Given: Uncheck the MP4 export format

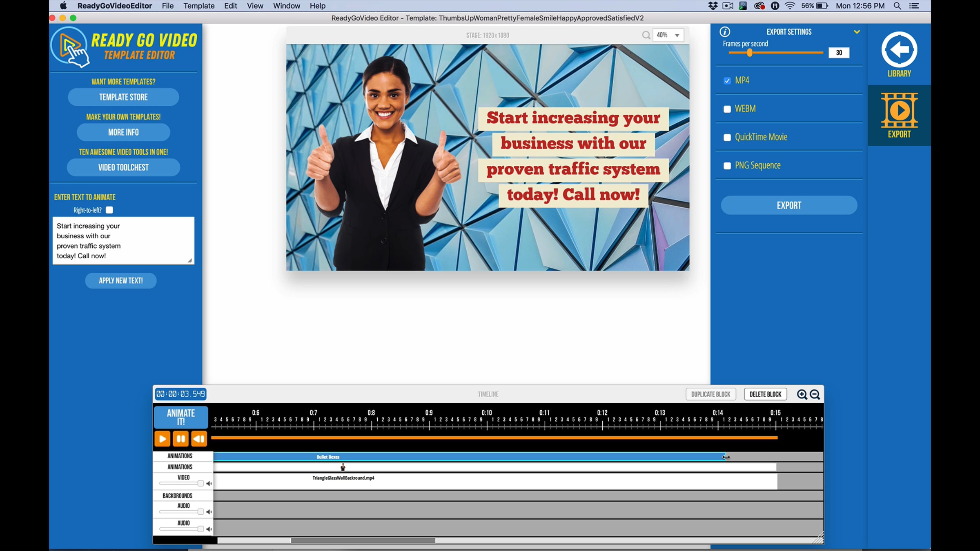Looking at the screenshot, I should [x=727, y=81].
